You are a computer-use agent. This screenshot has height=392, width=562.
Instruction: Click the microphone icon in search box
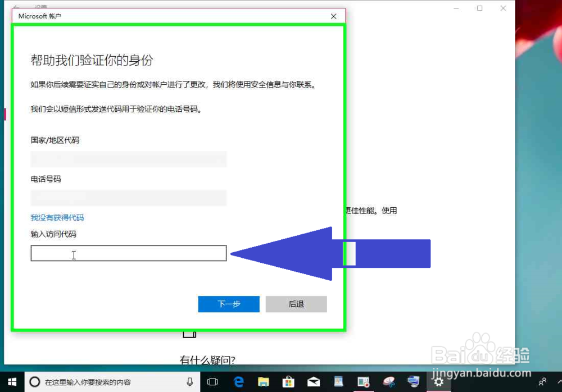[x=189, y=382]
